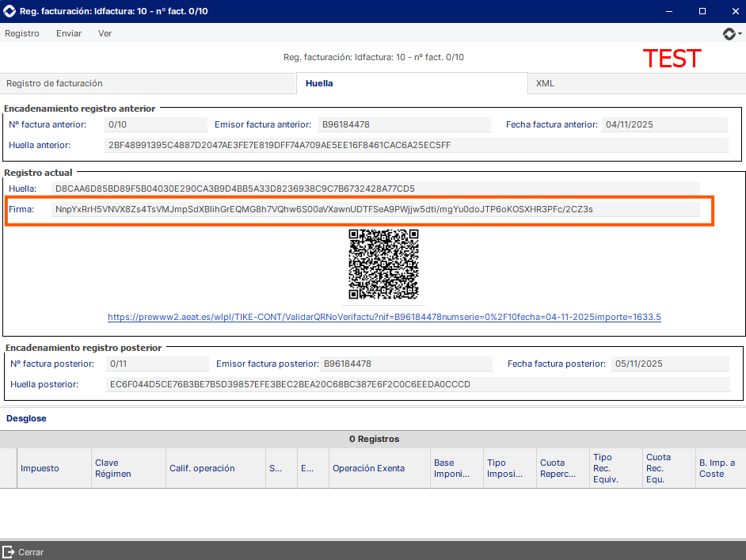Open the app logo dropdown at top right
The image size is (746, 560).
pos(733,34)
